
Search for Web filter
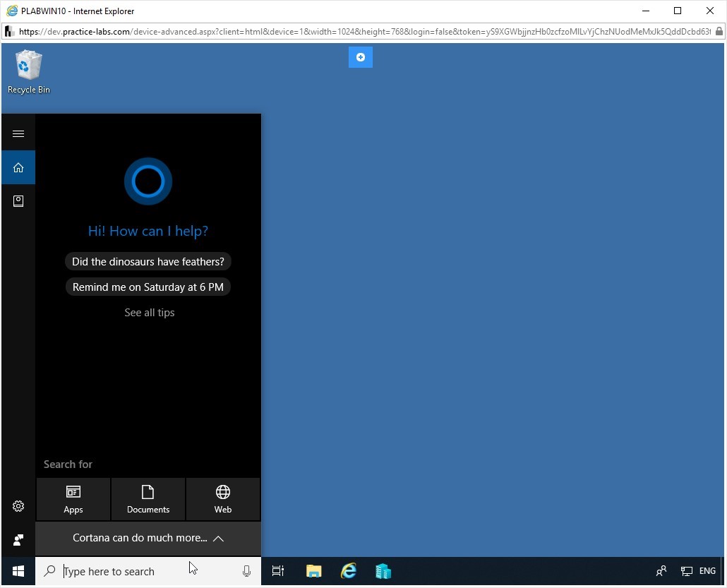(x=223, y=500)
